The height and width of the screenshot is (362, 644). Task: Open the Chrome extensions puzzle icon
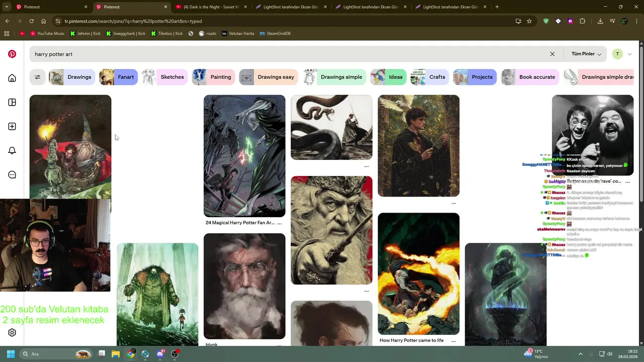click(x=582, y=21)
